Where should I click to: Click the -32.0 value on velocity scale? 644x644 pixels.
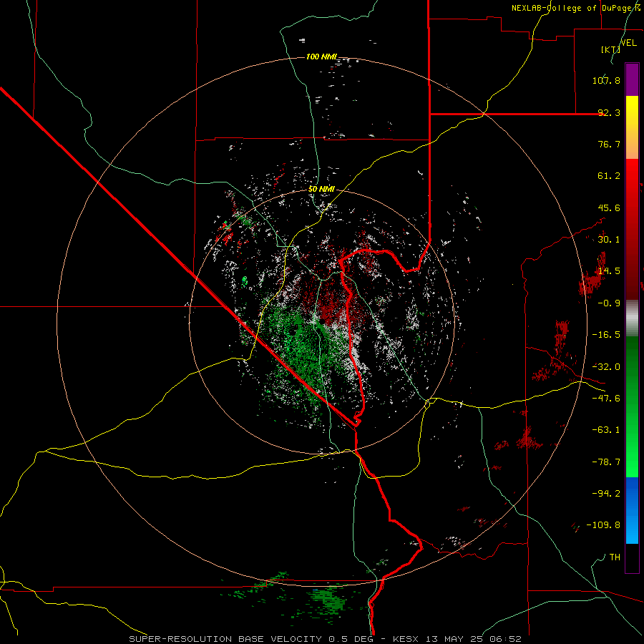point(606,367)
